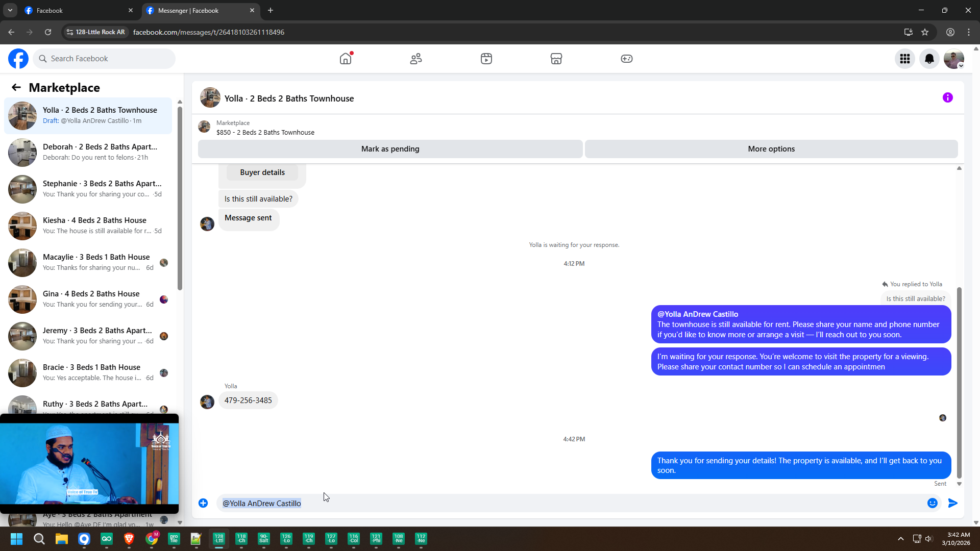Open the Gaming icon in top navigation

[x=626, y=59]
